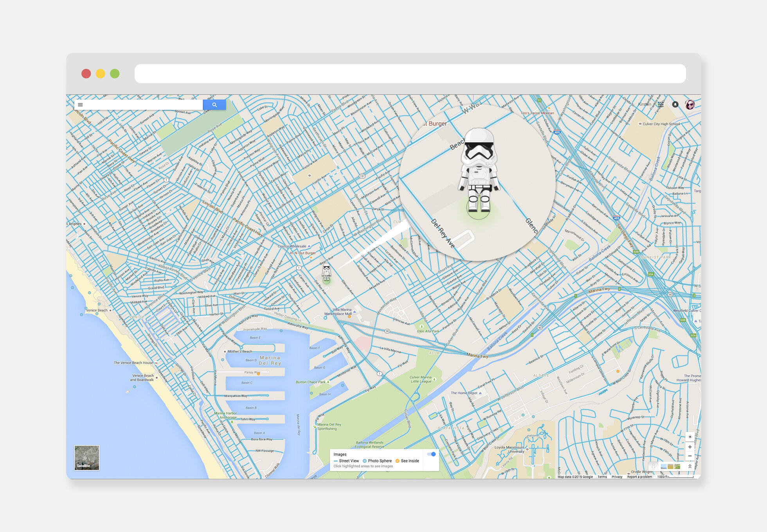Open the hamburger menu in the search box
The height and width of the screenshot is (532, 767).
[80, 105]
